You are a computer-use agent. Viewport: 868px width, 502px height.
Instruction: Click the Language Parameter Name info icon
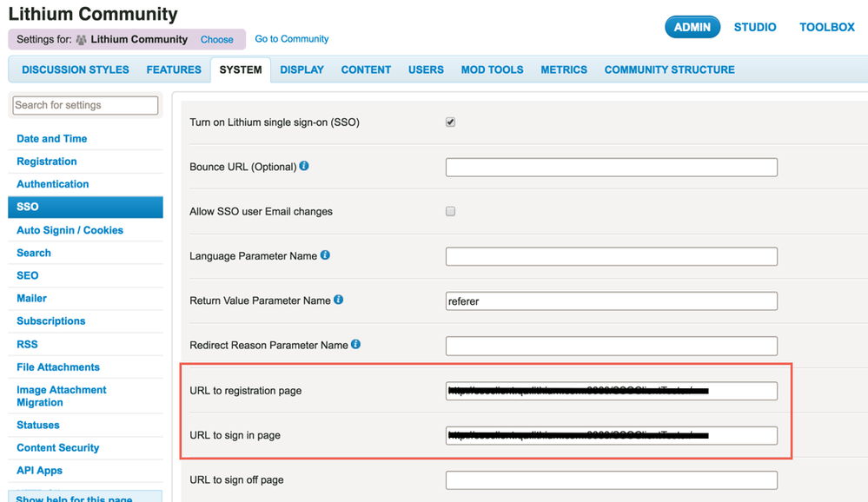(x=325, y=255)
